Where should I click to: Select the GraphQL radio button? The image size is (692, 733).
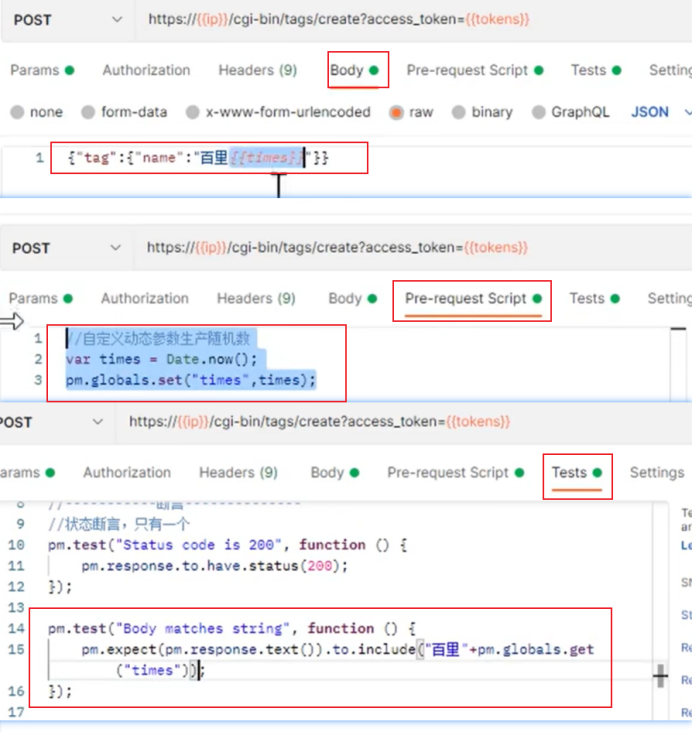pos(539,112)
